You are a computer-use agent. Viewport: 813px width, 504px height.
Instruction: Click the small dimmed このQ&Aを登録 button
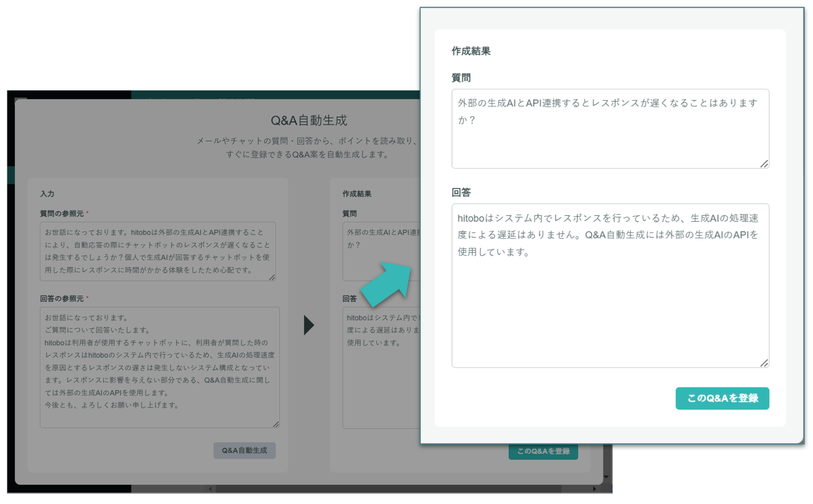(543, 451)
